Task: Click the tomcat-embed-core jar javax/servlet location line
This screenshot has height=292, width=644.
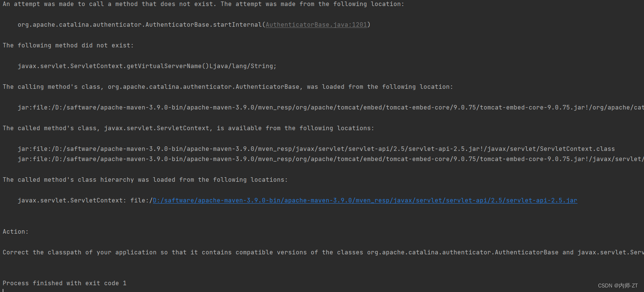Action: (x=331, y=159)
